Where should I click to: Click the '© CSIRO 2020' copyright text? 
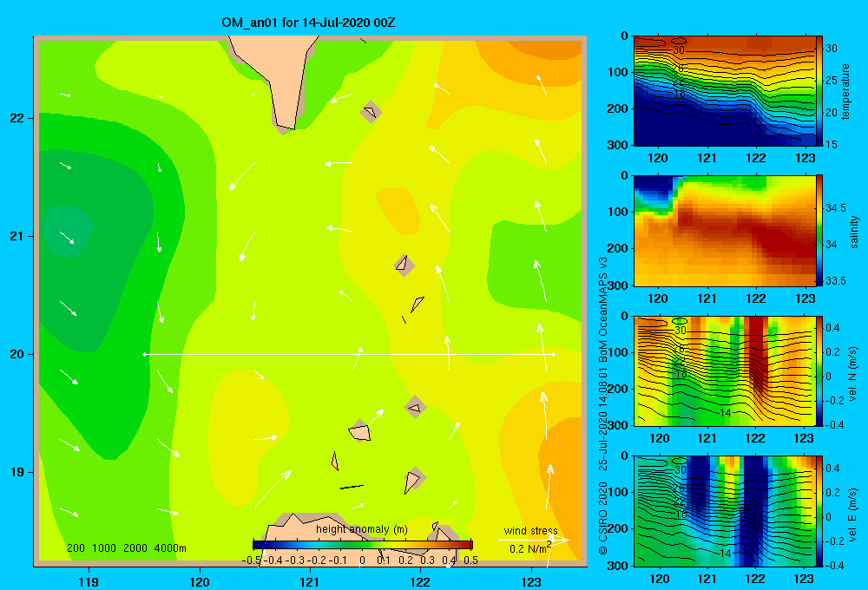[603, 518]
